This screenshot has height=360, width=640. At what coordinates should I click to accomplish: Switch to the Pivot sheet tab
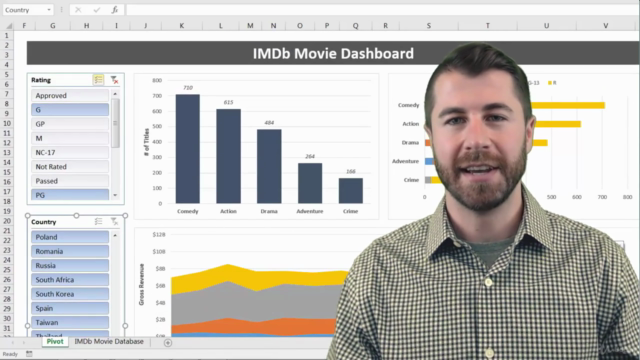point(55,342)
